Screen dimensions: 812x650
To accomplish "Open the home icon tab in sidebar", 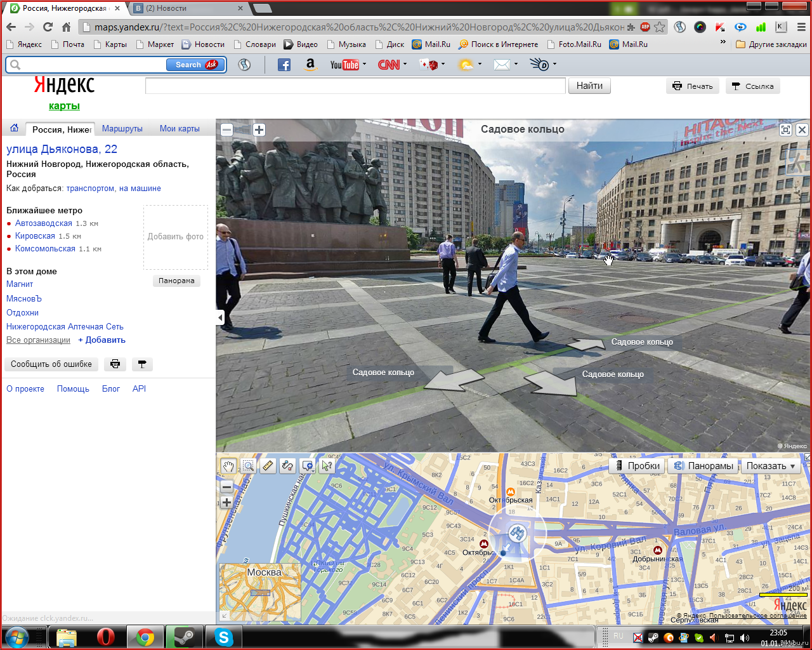I will point(14,128).
